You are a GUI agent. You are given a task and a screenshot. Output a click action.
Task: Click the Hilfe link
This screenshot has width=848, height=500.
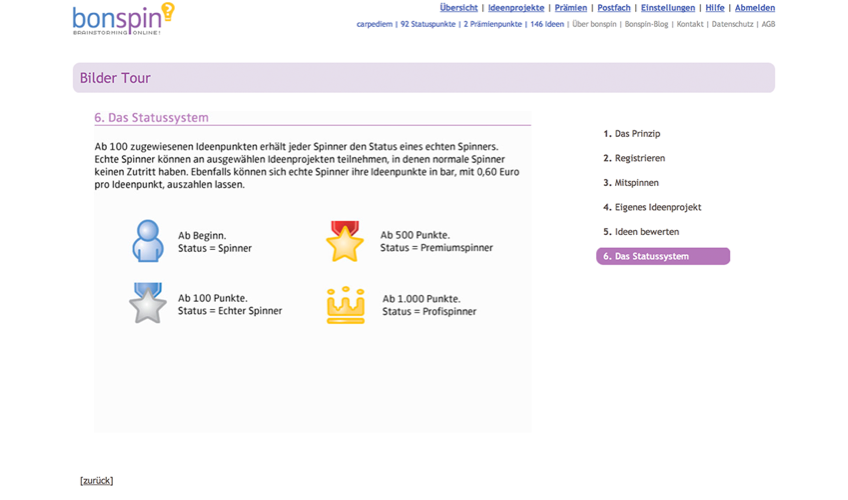click(x=714, y=8)
